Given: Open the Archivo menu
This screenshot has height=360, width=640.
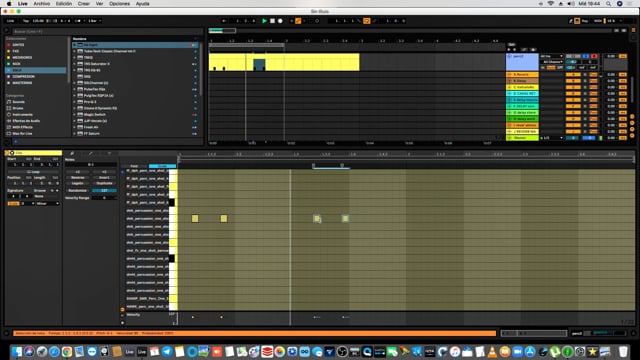Looking at the screenshot, I should point(42,4).
